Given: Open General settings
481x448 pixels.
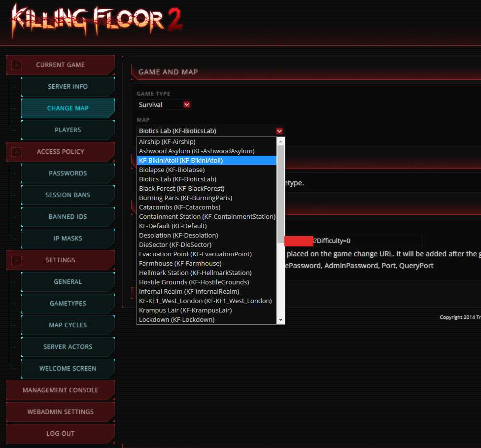Looking at the screenshot, I should click(x=68, y=282).
